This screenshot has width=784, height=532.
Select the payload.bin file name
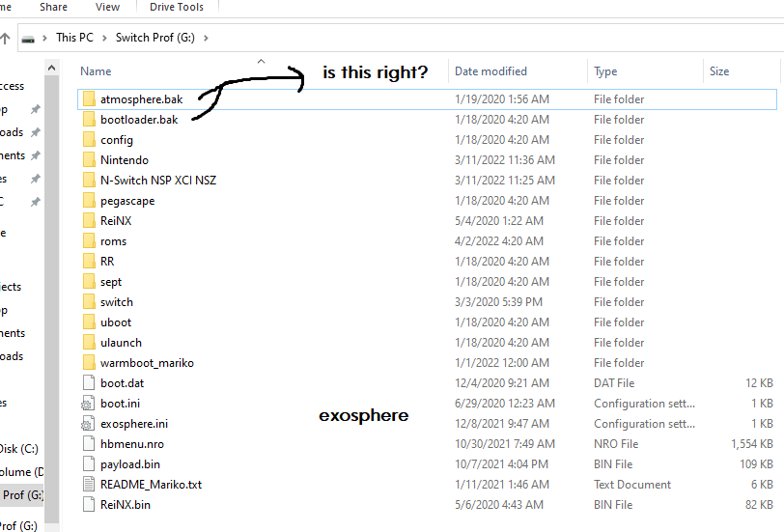(130, 464)
